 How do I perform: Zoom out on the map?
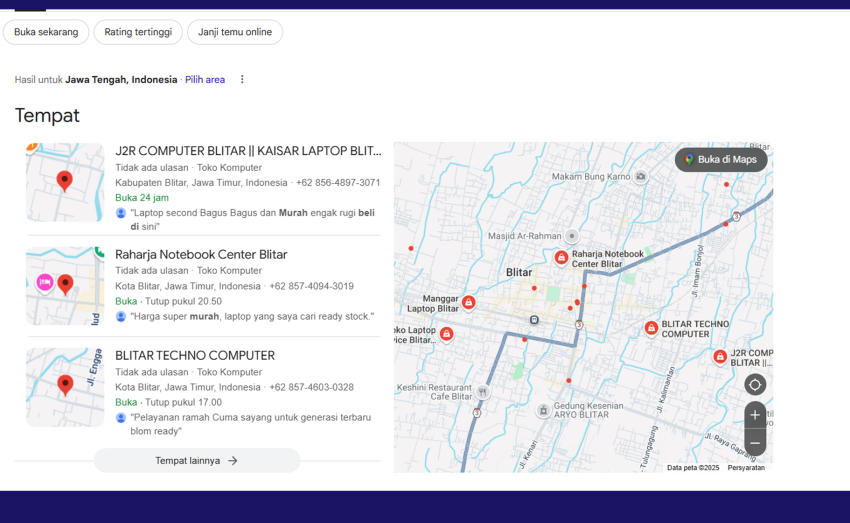click(755, 442)
